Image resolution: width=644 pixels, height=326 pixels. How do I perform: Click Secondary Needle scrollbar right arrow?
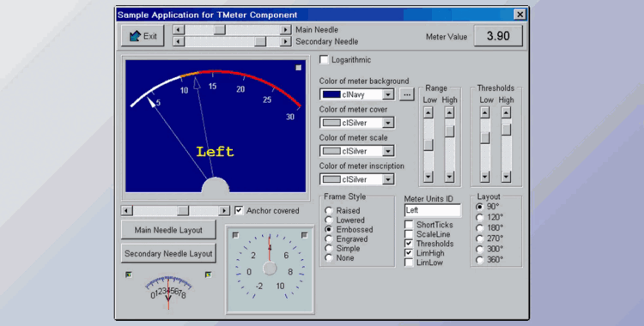coord(286,41)
